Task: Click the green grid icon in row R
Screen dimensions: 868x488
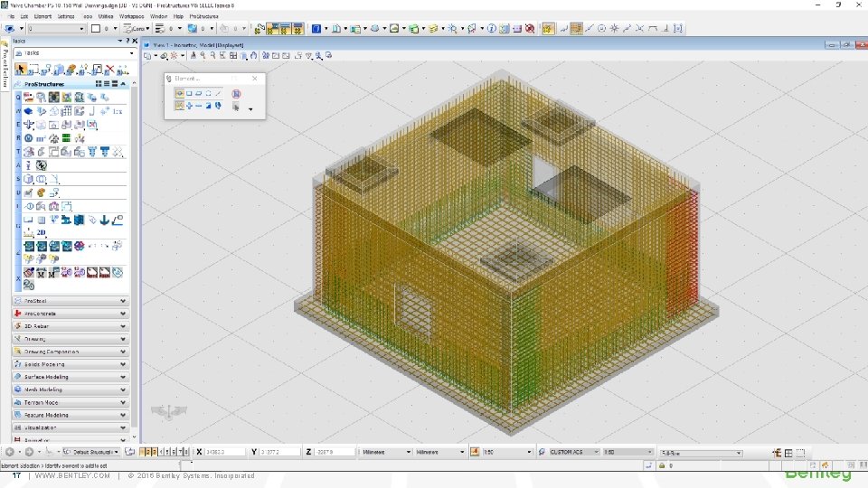Action: click(x=66, y=138)
